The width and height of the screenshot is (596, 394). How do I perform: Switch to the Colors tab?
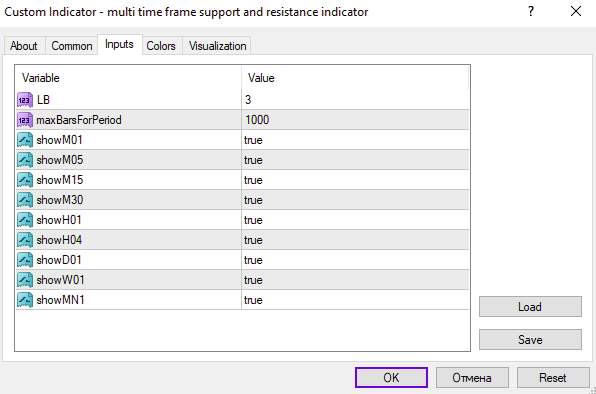pos(161,46)
